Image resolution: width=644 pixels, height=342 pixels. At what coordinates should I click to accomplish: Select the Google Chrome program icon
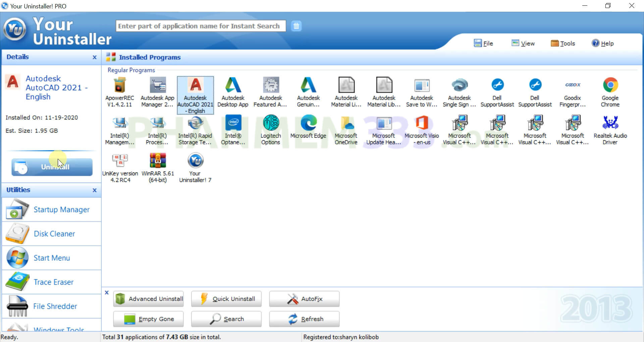610,86
